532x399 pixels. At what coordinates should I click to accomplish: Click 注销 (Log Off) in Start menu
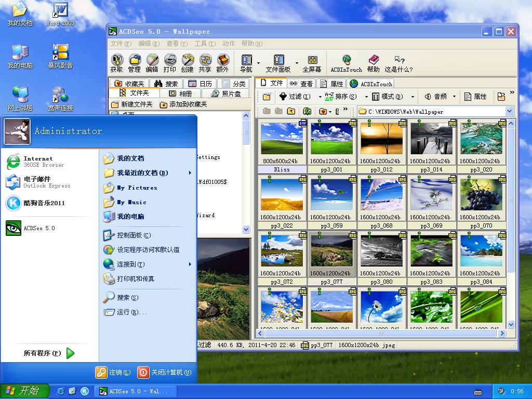112,373
